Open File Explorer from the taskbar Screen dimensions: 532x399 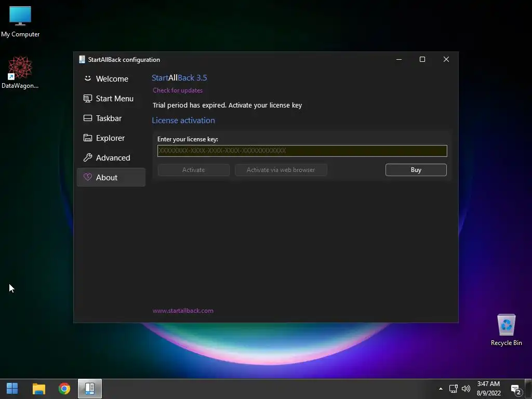(38, 389)
